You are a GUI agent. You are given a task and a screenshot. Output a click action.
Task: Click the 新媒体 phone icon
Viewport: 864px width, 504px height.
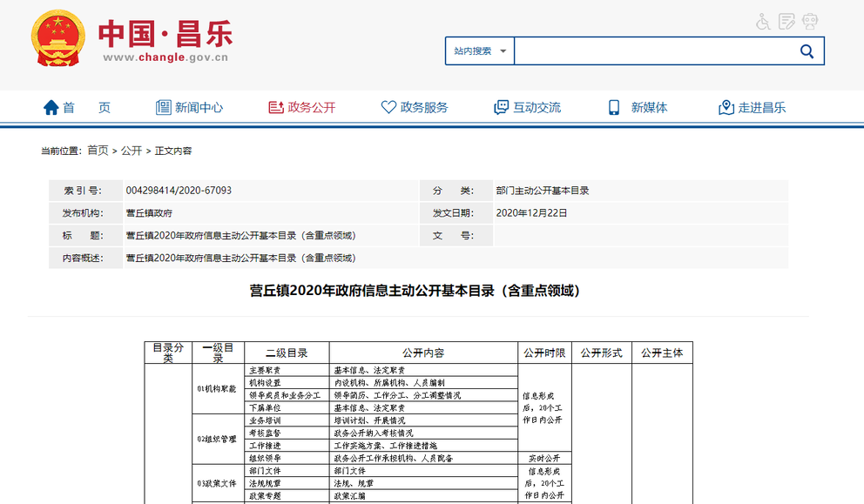[614, 107]
